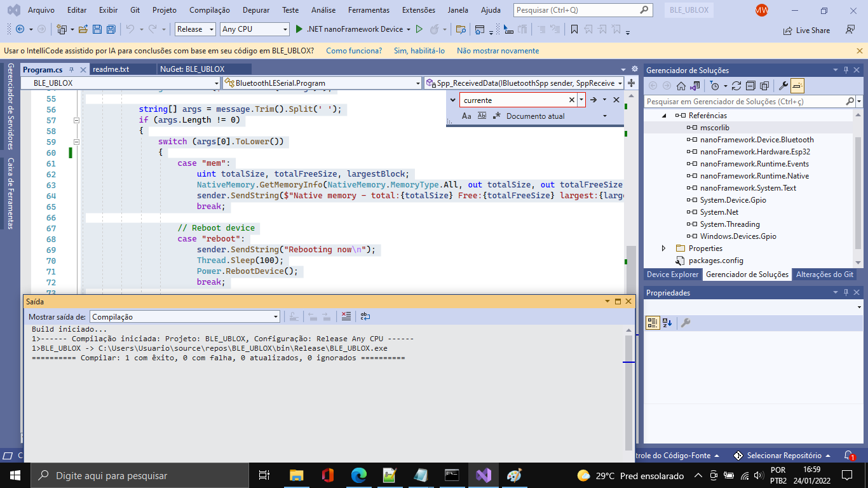Toggle Match Whole Word in find box

[482, 116]
